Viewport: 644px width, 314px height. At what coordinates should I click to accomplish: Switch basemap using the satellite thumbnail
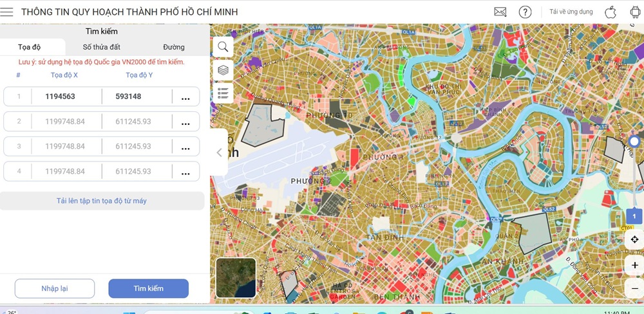(236, 278)
